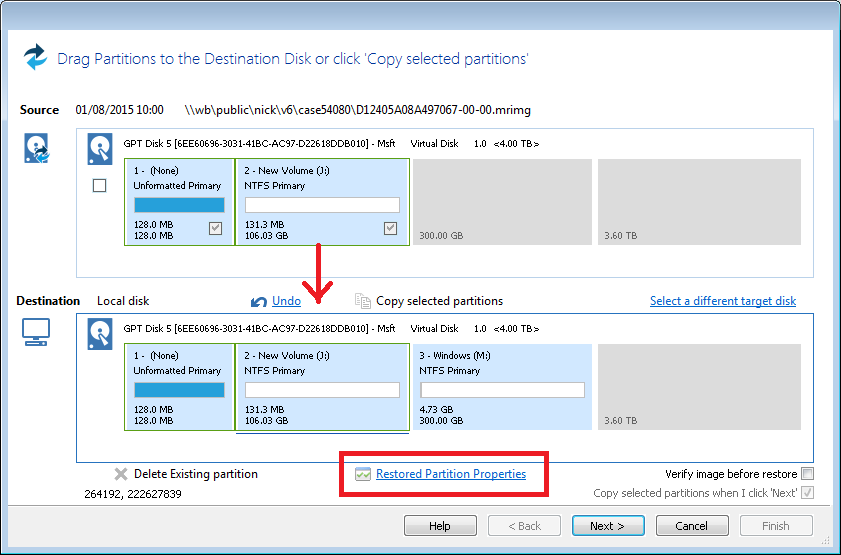The image size is (841, 555).
Task: Click the Cancel button
Action: click(691, 526)
